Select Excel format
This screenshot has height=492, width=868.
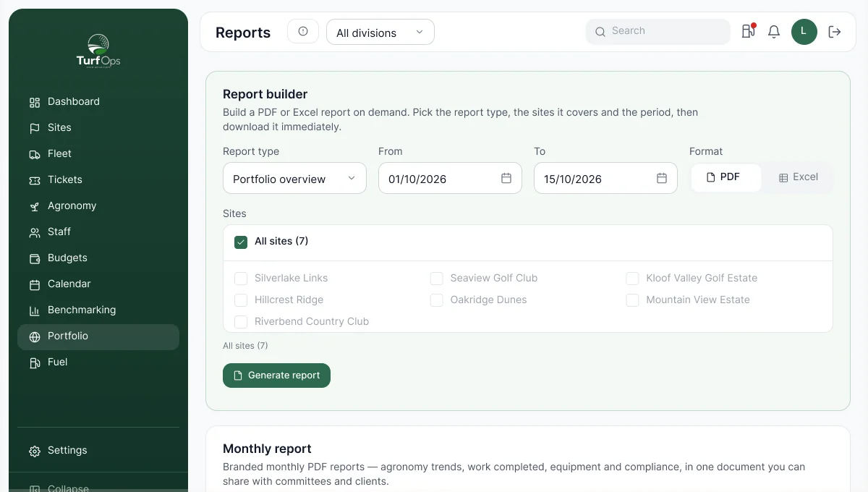pos(798,177)
